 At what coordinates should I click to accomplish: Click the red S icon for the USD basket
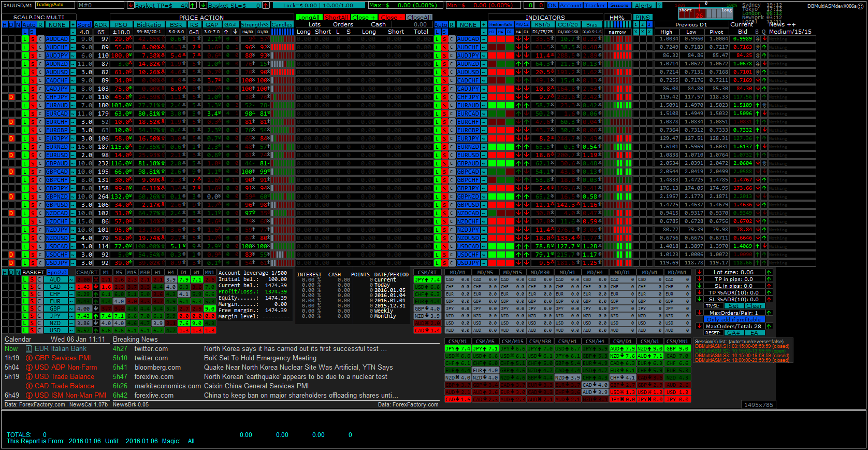click(x=33, y=330)
